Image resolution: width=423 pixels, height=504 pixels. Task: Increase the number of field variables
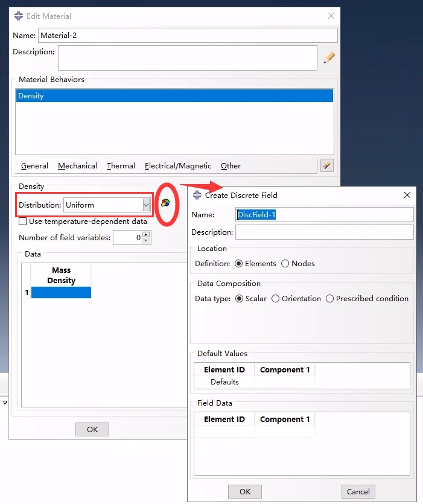click(x=145, y=235)
